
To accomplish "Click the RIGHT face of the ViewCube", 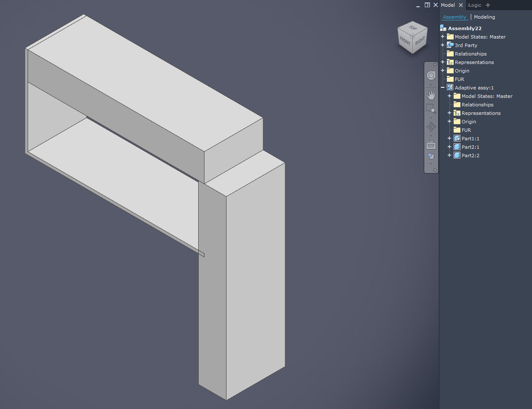I will click(420, 41).
